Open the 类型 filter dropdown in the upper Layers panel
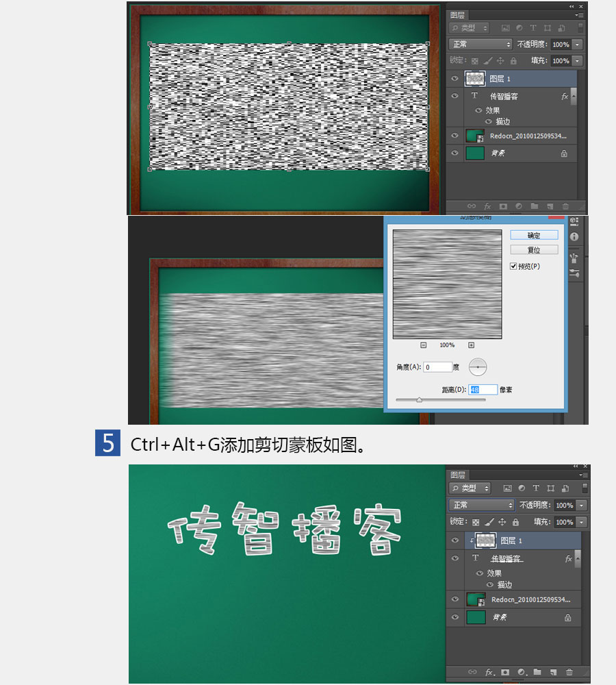 (x=470, y=28)
